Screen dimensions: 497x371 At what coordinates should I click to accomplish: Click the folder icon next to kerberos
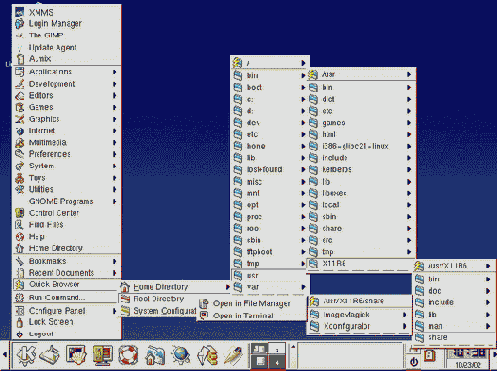pos(313,170)
